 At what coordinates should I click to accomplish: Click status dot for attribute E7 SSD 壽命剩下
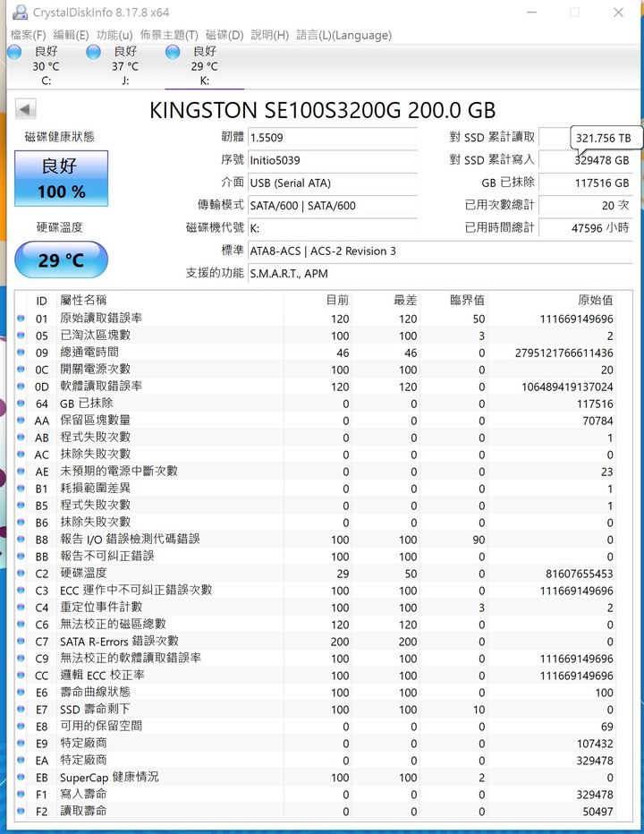pyautogui.click(x=21, y=709)
